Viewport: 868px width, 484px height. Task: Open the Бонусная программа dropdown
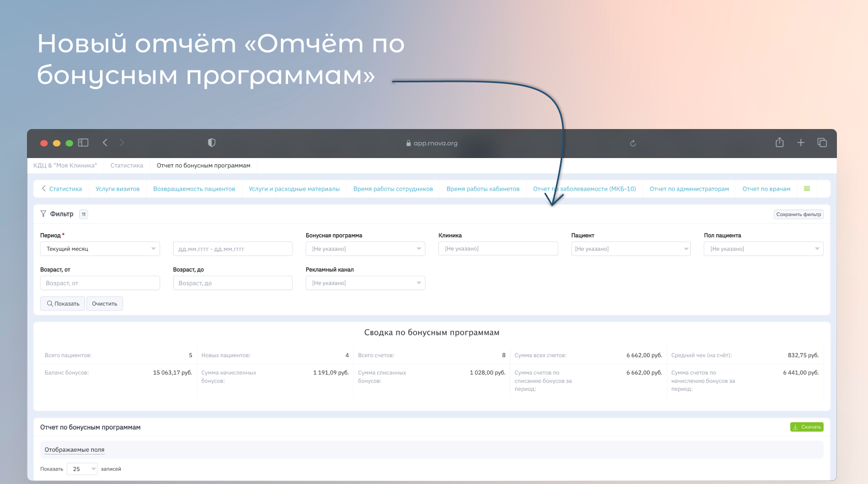(x=365, y=249)
